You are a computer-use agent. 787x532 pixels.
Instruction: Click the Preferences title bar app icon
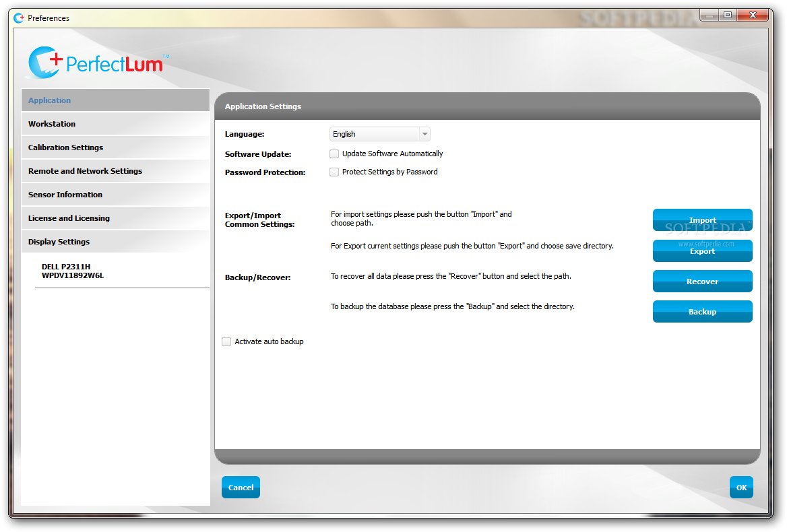click(19, 18)
